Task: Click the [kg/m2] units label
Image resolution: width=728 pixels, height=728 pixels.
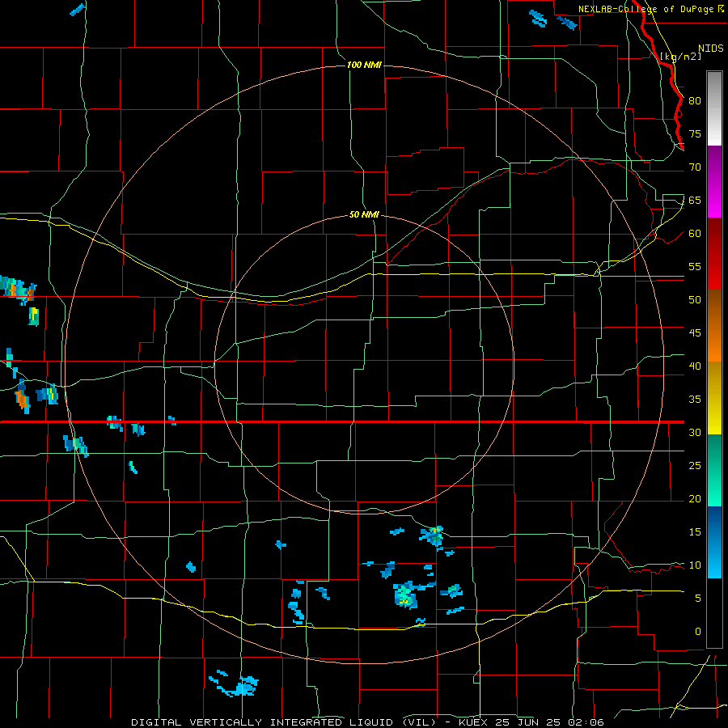Action: coord(680,56)
